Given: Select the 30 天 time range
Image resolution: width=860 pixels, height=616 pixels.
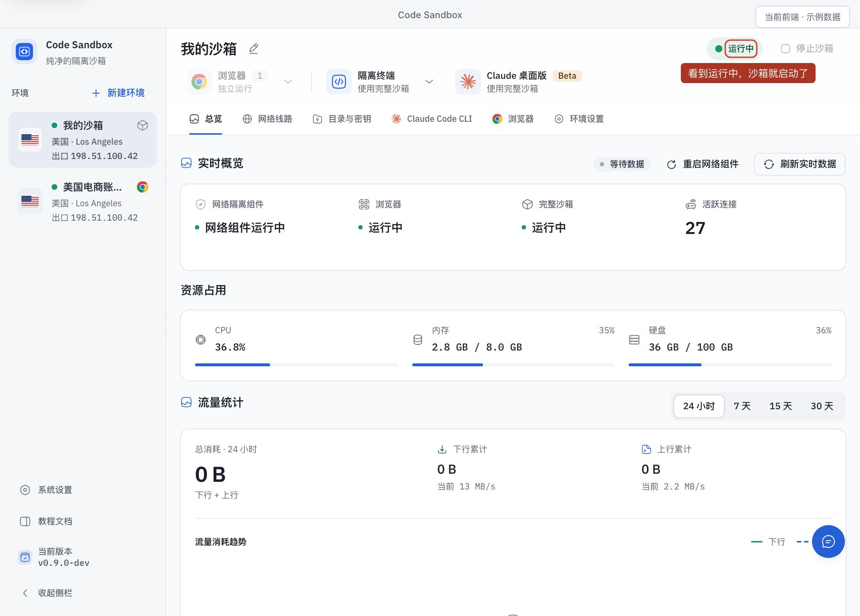Looking at the screenshot, I should [x=822, y=406].
